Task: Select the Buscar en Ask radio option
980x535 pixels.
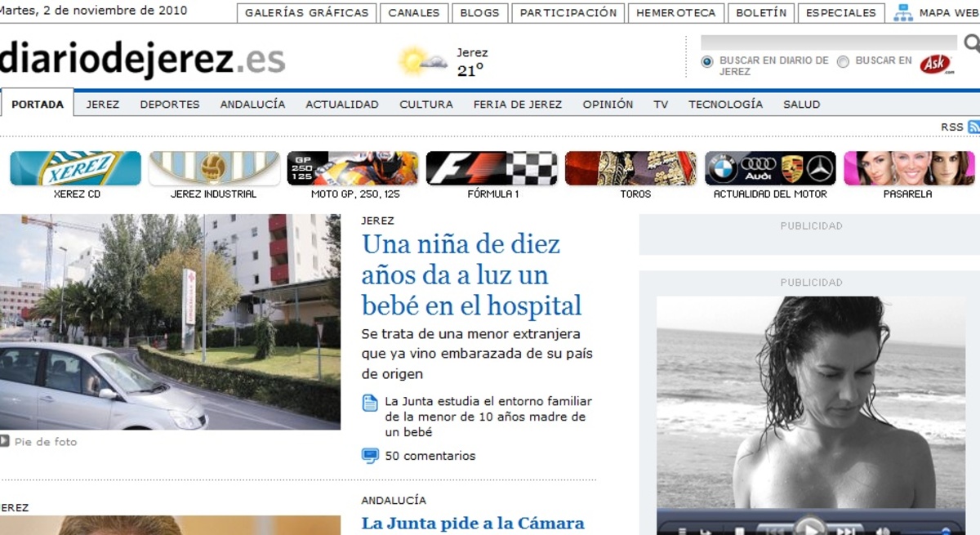Action: coord(843,61)
